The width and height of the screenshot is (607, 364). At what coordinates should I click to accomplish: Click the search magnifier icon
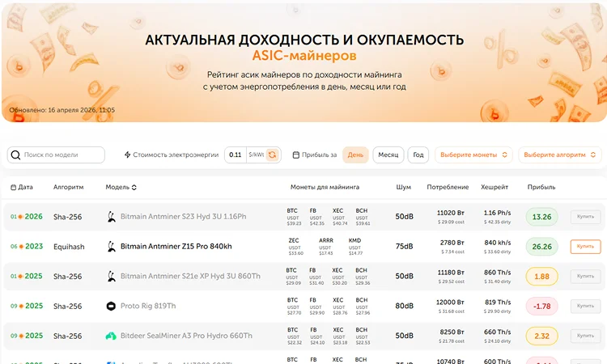coord(15,155)
